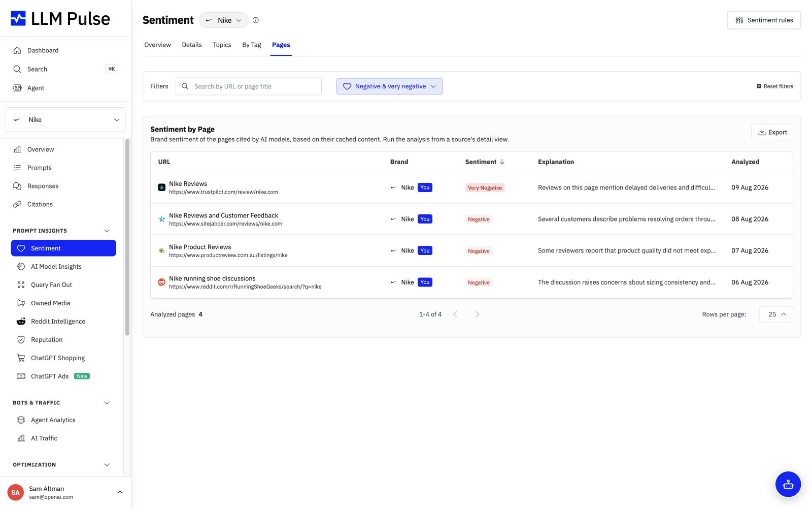This screenshot has height=508, width=812.
Task: Click the Brand column header
Action: [399, 162]
